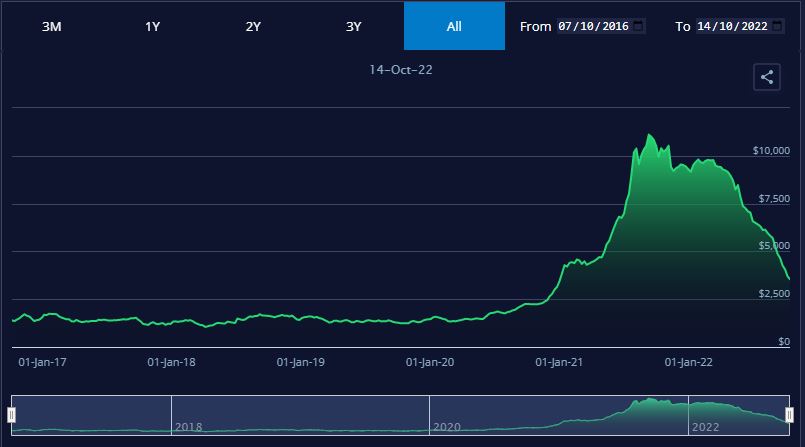Click the 2022 marker in the navigator
This screenshot has height=447, width=805.
(x=706, y=427)
